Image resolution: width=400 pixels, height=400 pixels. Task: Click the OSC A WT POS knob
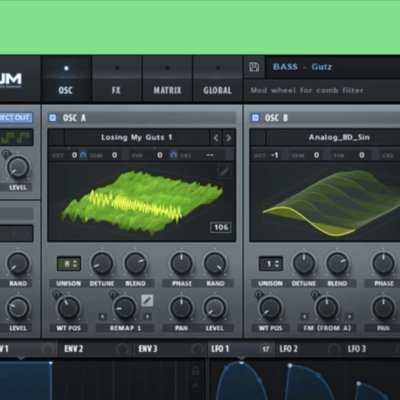pos(69,308)
